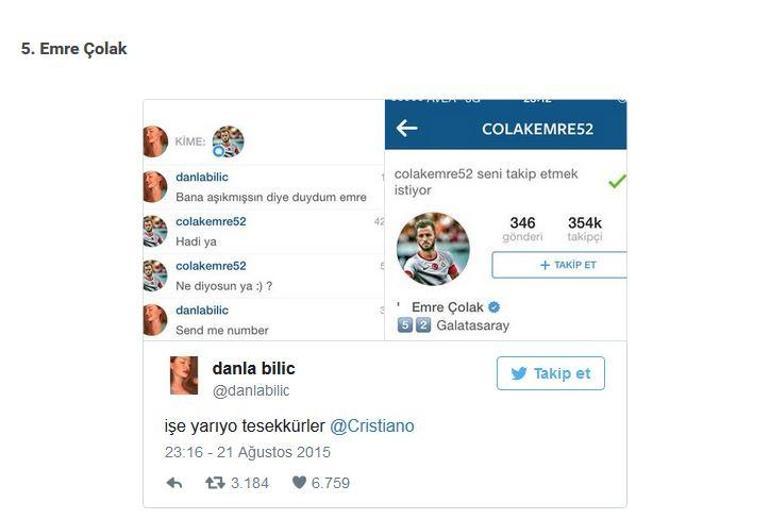Open the tweet timestamp 23:16 - 21 Ağustos 2015
The height and width of the screenshot is (519, 770).
(248, 452)
